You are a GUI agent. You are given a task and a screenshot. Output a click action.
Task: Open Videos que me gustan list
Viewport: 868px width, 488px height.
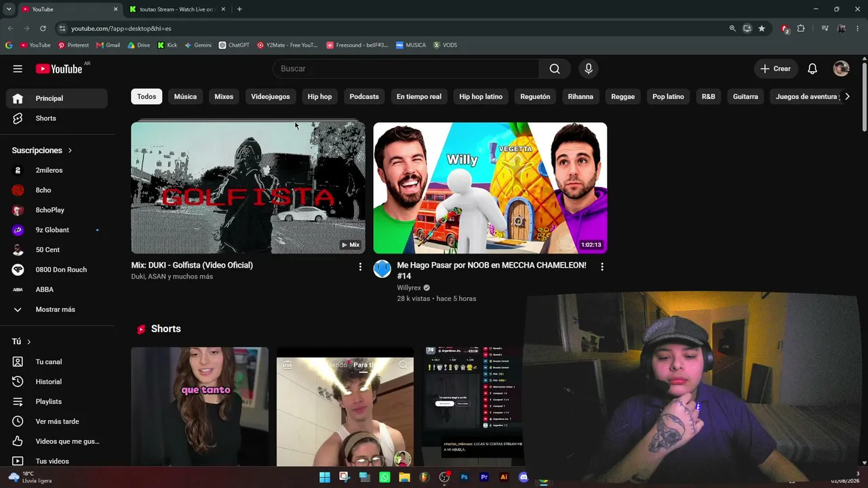(57, 442)
